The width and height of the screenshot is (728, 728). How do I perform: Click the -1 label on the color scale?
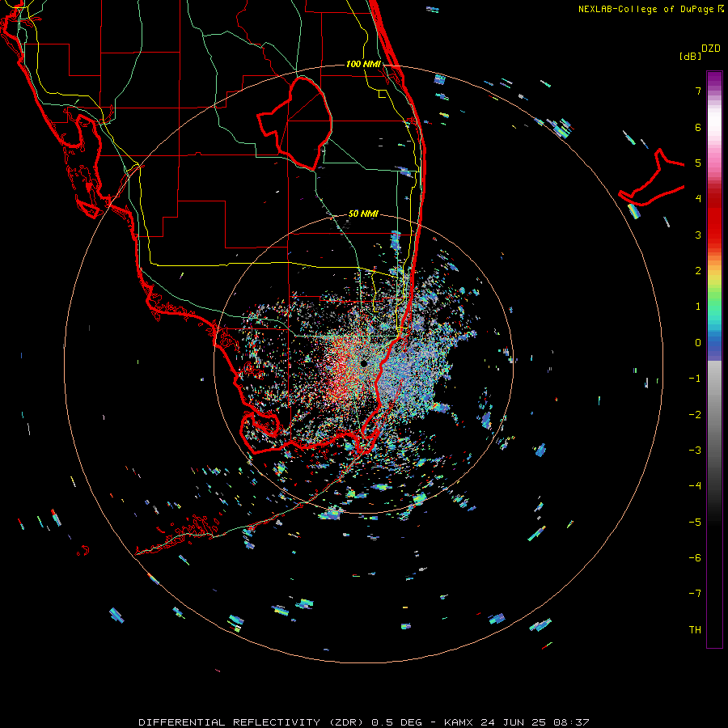click(695, 379)
